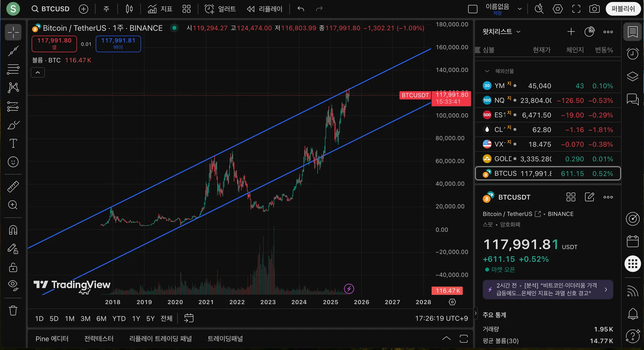644x350 pixels.
Task: Open the Pine Editor tab
Action: (x=52, y=339)
